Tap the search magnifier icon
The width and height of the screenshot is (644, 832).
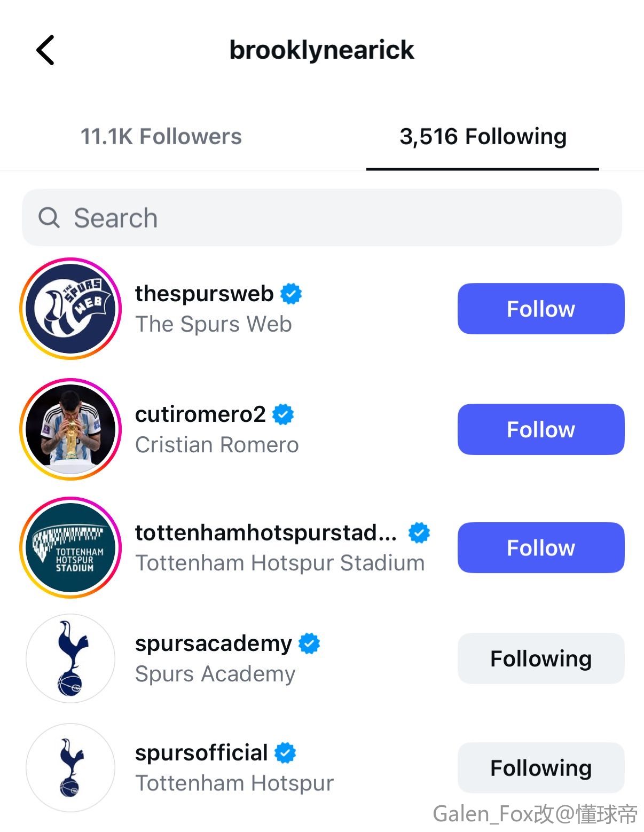click(x=49, y=217)
